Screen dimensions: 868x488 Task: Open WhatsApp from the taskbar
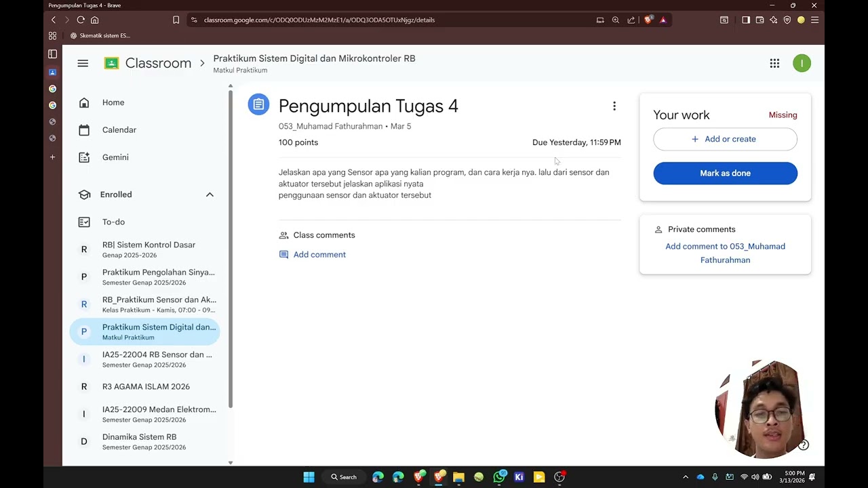[x=499, y=477]
